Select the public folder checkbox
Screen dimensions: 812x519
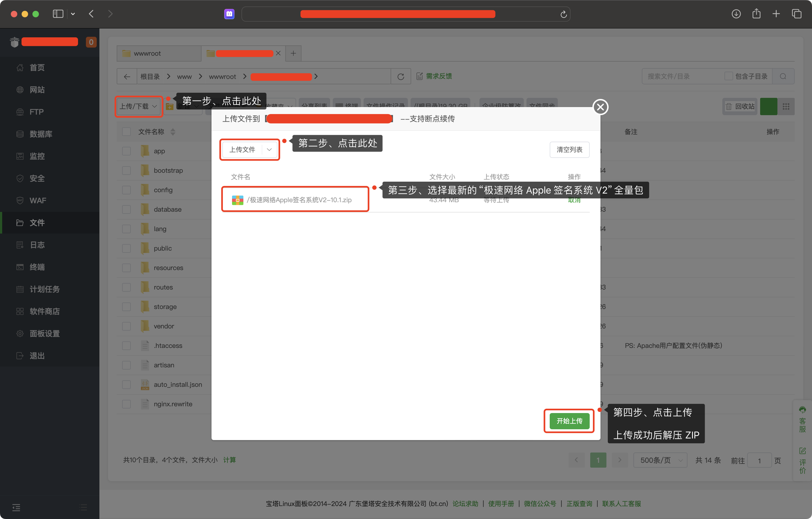point(126,248)
